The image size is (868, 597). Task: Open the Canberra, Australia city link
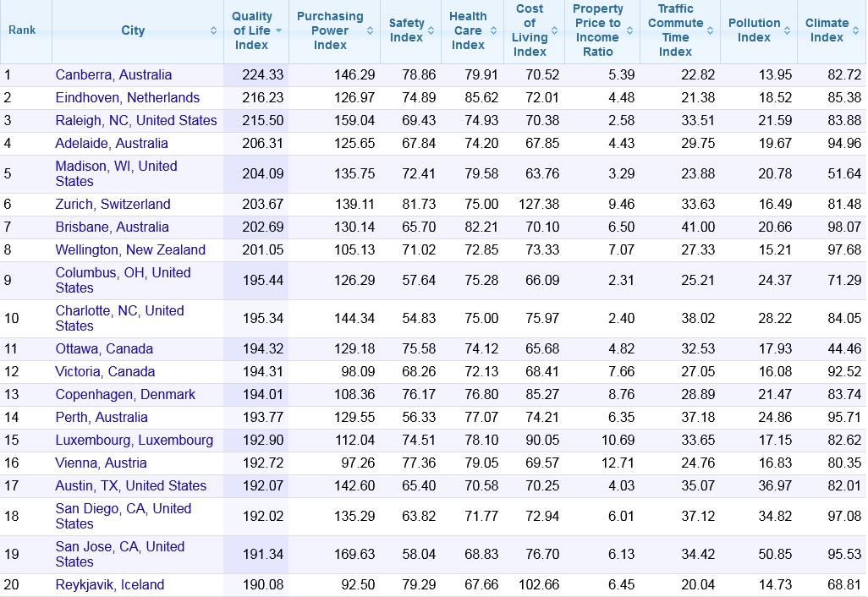click(113, 74)
